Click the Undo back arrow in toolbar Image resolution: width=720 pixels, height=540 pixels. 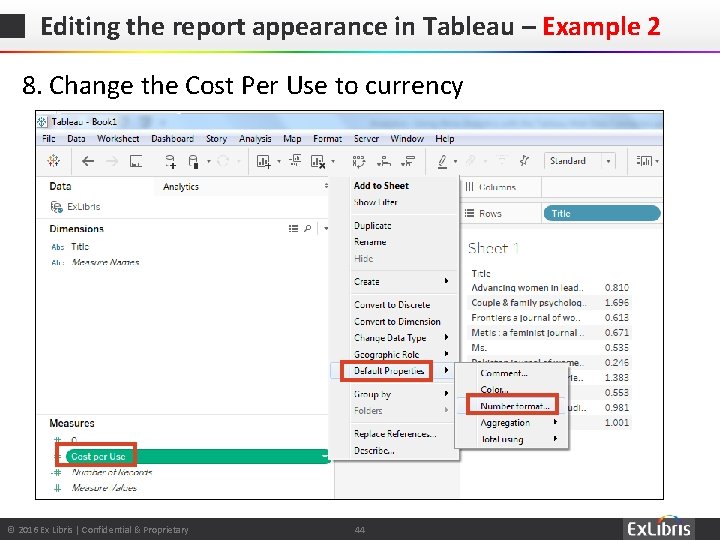tap(88, 161)
